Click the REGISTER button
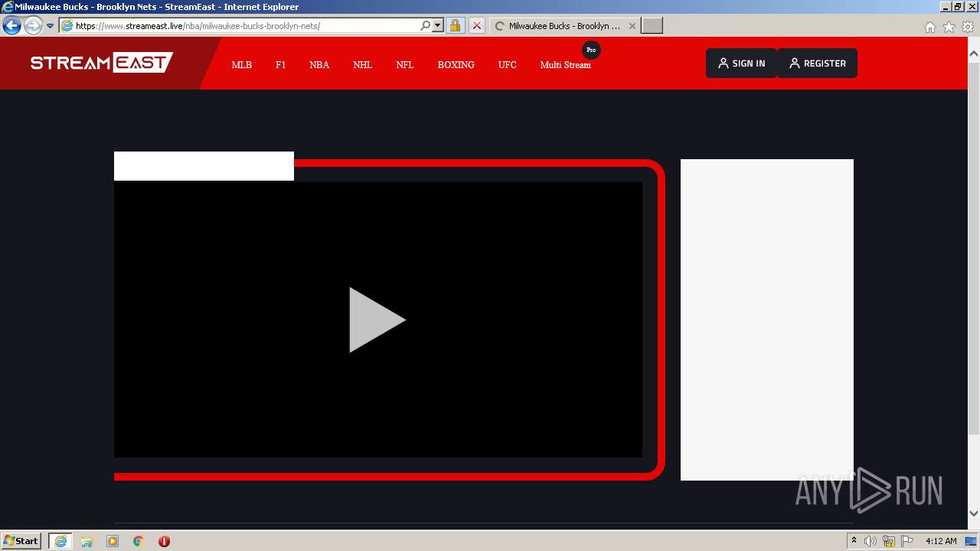The height and width of the screenshot is (551, 980). 817,64
